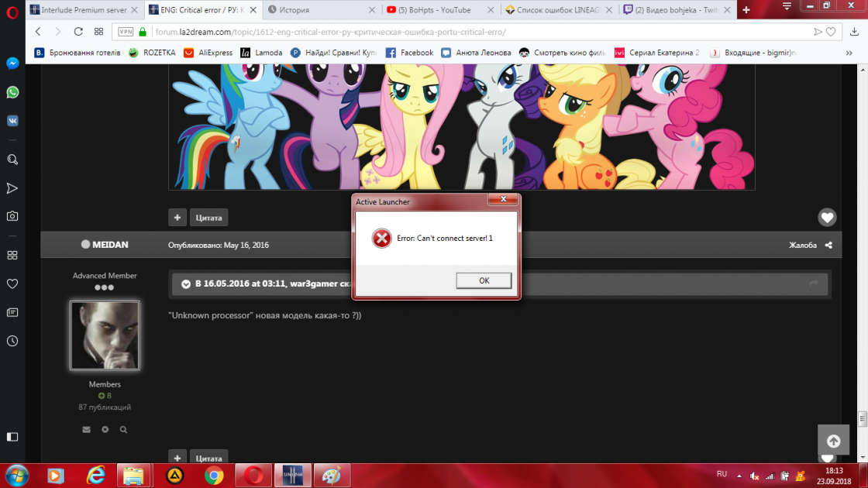The width and height of the screenshot is (868, 488).
Task: Click the share icon next to Жалоба
Action: 828,246
